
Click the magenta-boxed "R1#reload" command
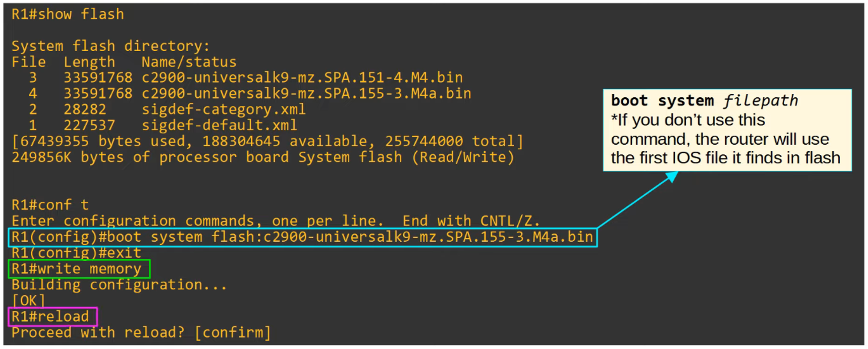52,316
